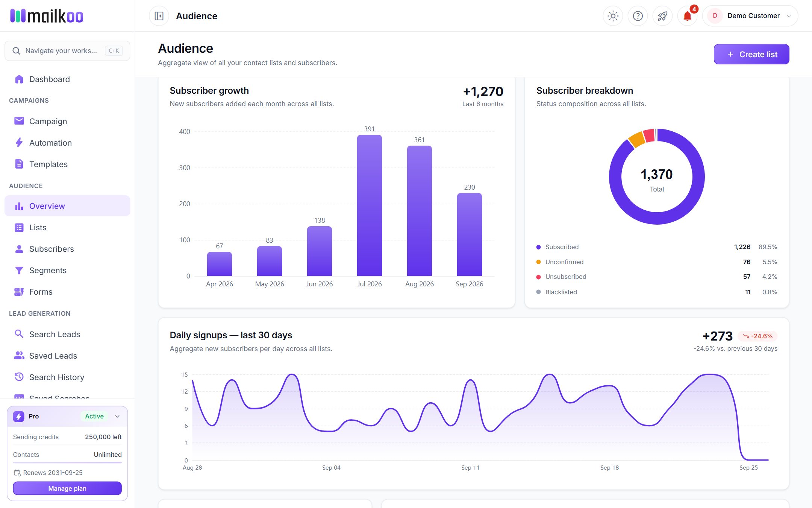Click the Unconfirmed orange legend dot
This screenshot has height=508, width=812.
538,262
